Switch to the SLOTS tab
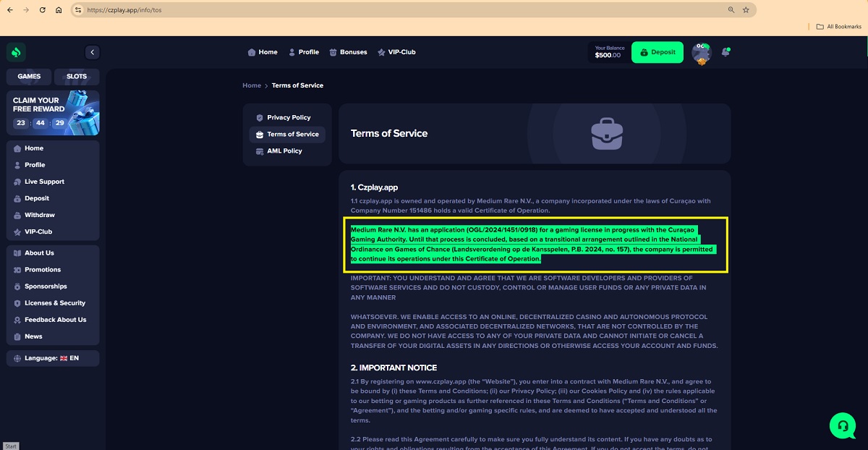The image size is (868, 450). coord(77,77)
